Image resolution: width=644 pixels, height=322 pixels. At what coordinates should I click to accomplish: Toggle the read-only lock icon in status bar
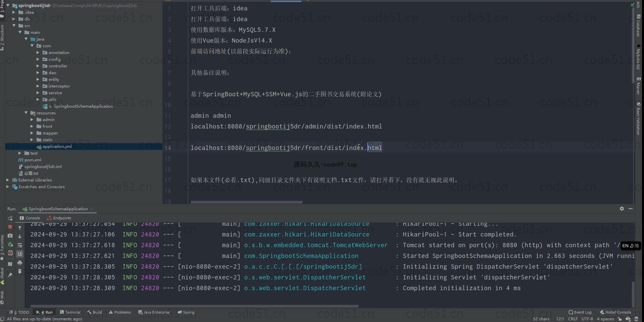620,319
